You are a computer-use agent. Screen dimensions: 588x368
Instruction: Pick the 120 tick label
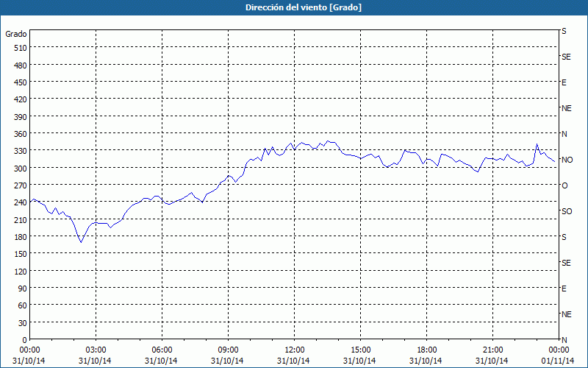click(21, 272)
